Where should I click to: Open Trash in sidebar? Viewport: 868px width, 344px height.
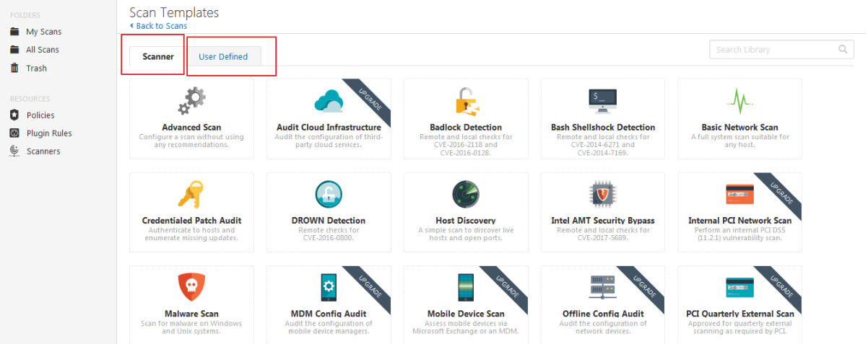coord(36,68)
